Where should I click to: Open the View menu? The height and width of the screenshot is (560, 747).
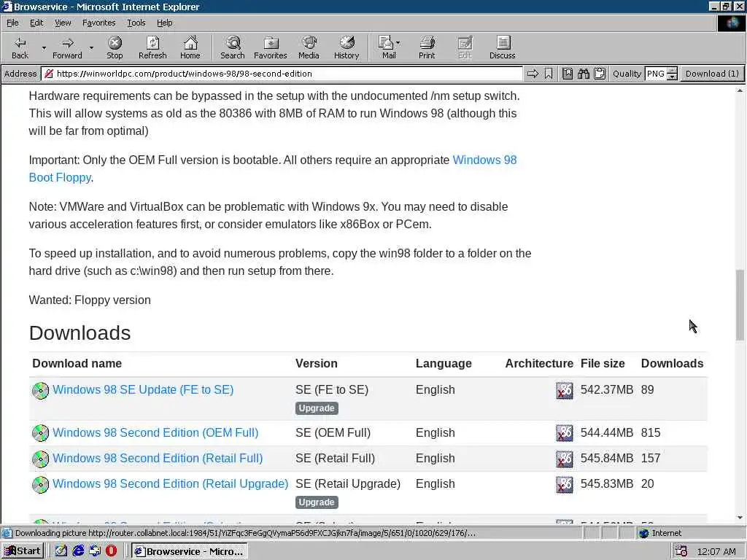(63, 23)
